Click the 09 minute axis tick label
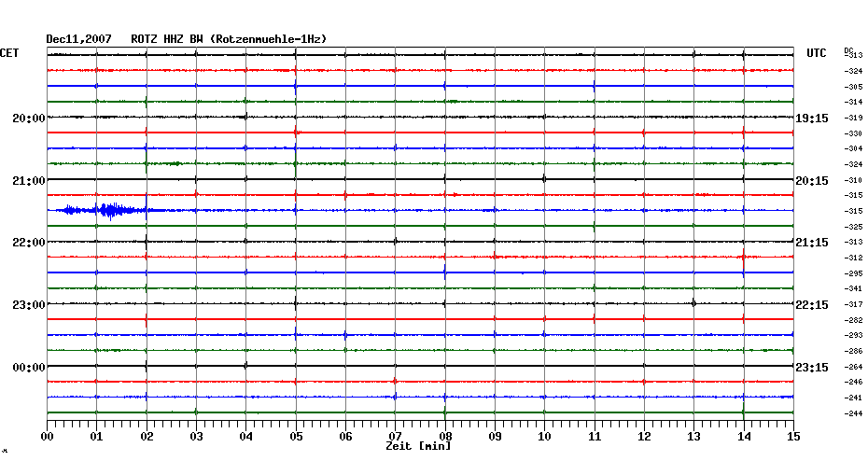 495,437
